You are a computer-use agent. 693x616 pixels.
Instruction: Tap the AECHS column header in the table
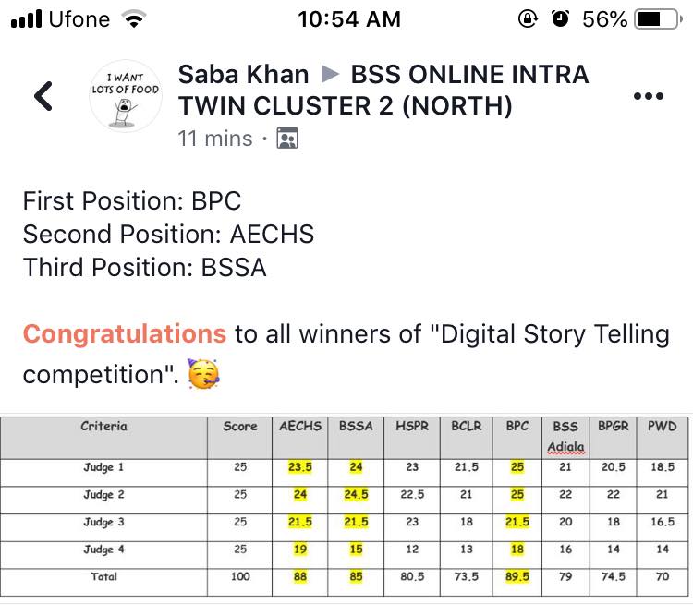pyautogui.click(x=300, y=427)
